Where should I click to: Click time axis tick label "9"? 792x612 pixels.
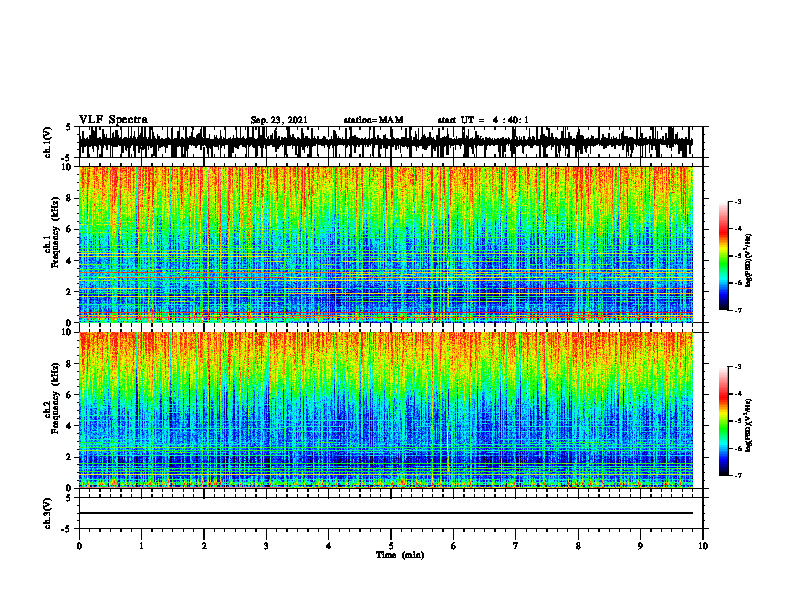(640, 546)
